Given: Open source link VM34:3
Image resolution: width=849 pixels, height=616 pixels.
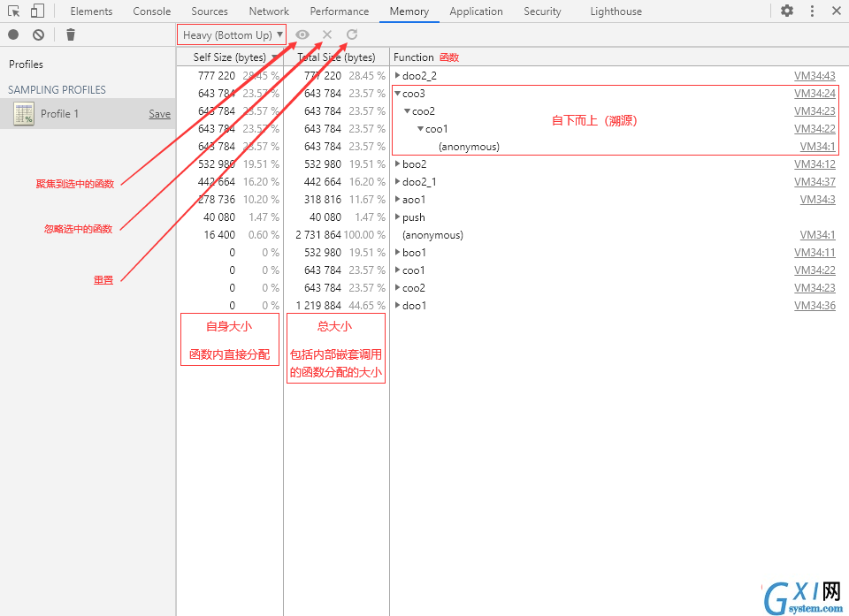Looking at the screenshot, I should tap(817, 200).
